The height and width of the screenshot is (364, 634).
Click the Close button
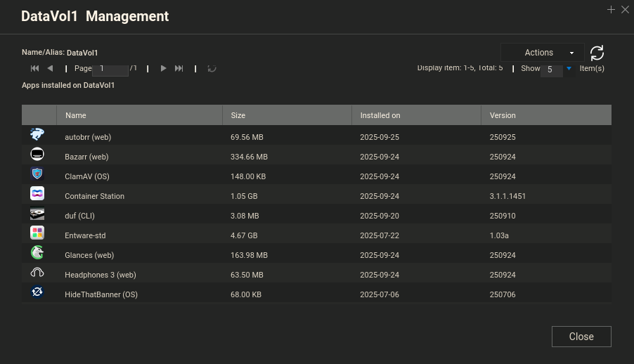tap(581, 337)
